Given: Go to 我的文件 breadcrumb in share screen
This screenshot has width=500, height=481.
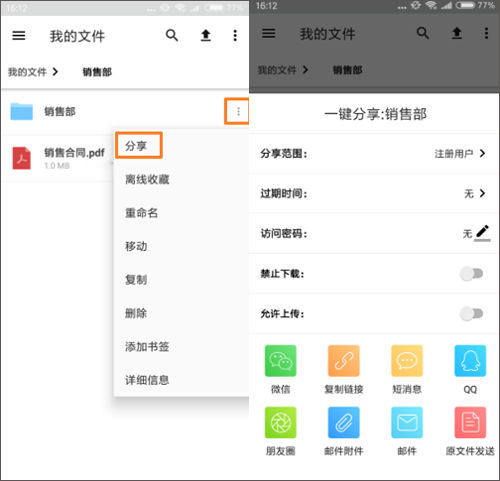Looking at the screenshot, I should (277, 70).
